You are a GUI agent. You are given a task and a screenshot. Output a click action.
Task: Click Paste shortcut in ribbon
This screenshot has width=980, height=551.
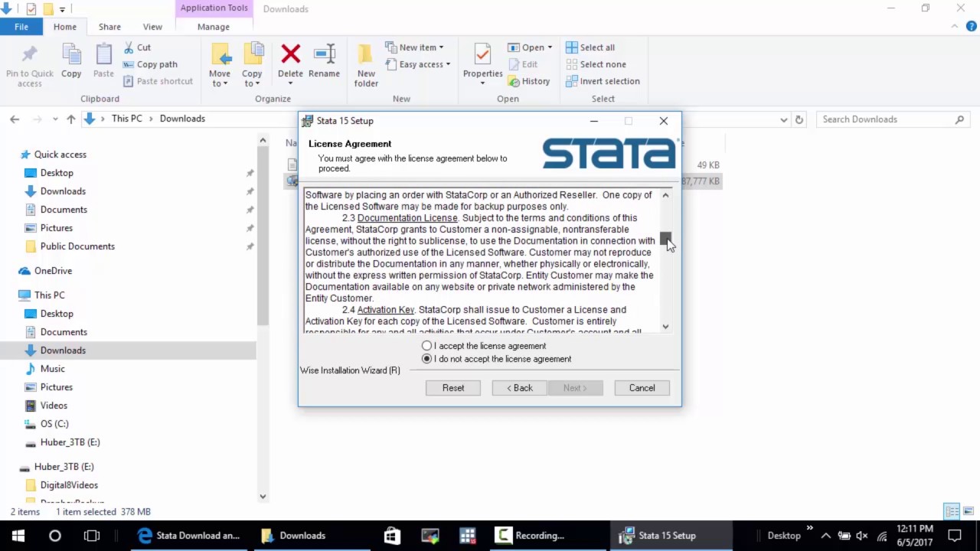158,81
